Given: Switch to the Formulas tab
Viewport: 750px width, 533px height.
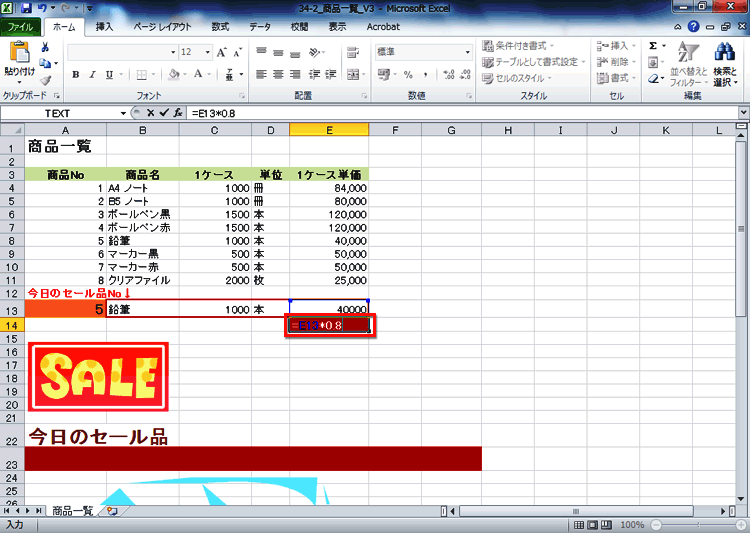Looking at the screenshot, I should 221,27.
